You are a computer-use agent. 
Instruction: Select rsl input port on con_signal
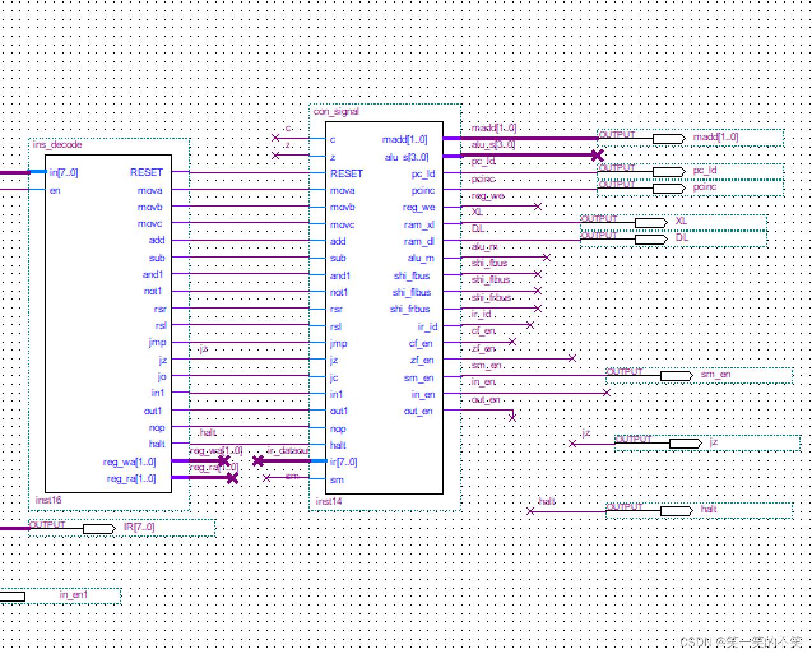tap(336, 327)
